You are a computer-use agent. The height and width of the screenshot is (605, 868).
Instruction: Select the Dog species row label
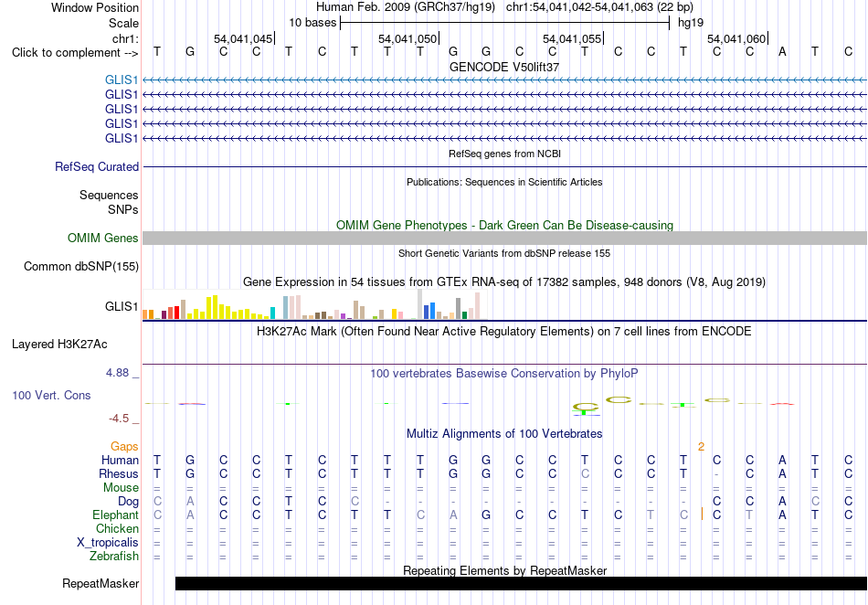coord(129,502)
